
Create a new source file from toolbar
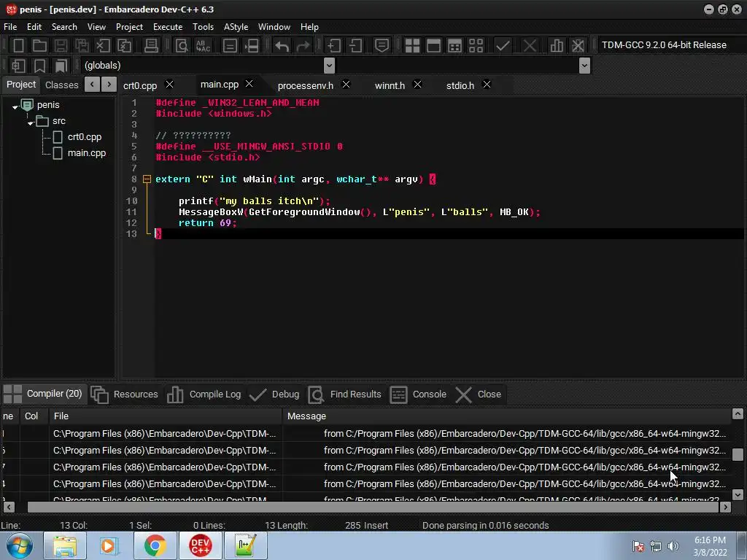[x=18, y=46]
